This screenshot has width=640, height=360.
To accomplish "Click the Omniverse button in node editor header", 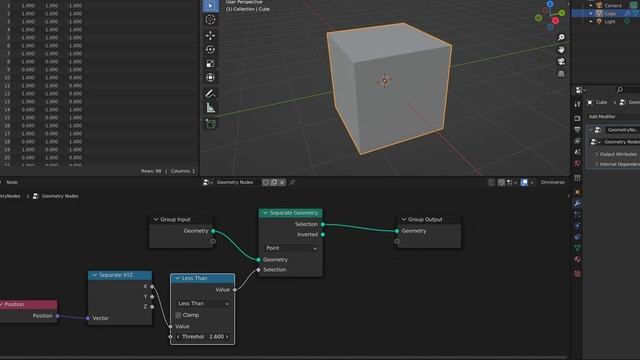I will point(553,182).
